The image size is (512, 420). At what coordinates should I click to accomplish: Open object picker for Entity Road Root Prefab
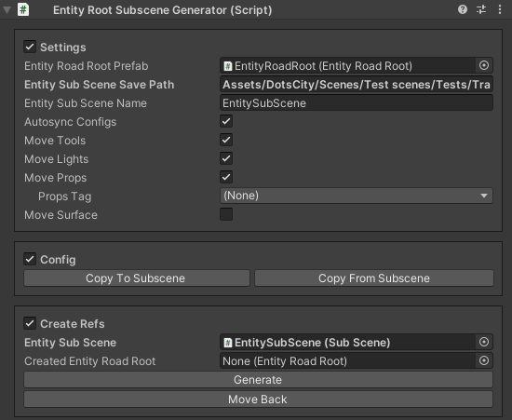484,65
